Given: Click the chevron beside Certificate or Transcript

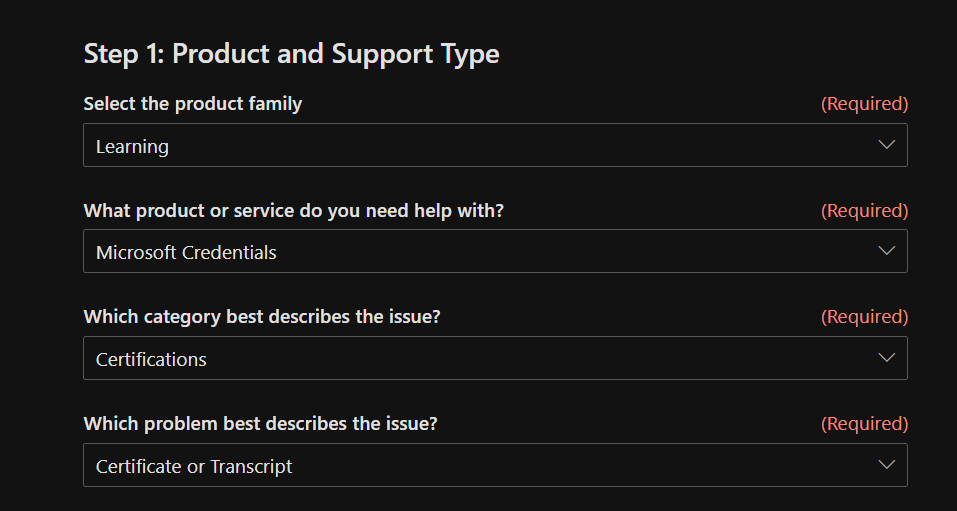Looking at the screenshot, I should 886,465.
